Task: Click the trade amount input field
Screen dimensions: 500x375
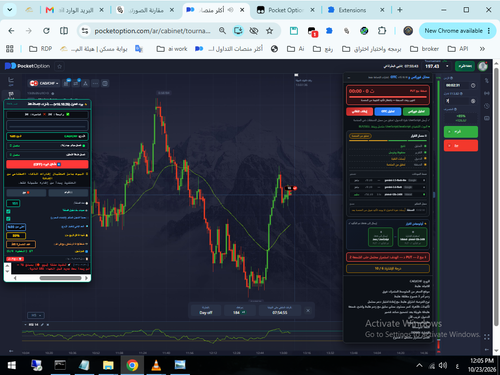Action: point(457,101)
